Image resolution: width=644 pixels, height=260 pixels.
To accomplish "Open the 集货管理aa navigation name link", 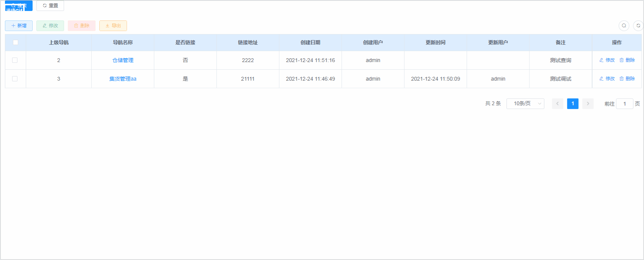I will (123, 79).
